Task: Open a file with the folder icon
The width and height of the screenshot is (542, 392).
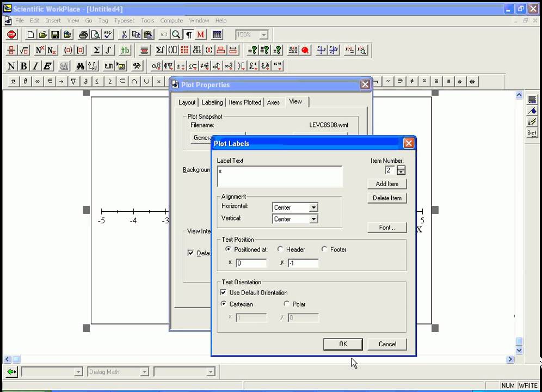Action: pyautogui.click(x=43, y=35)
